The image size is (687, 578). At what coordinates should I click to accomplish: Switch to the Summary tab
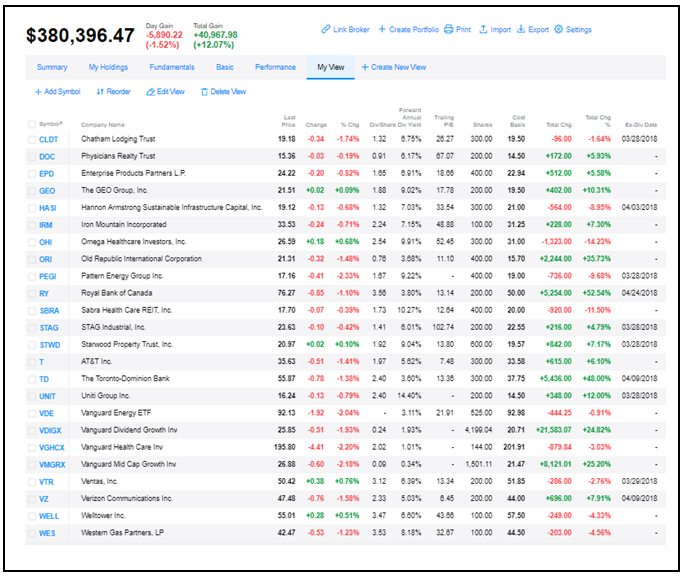pyautogui.click(x=52, y=67)
